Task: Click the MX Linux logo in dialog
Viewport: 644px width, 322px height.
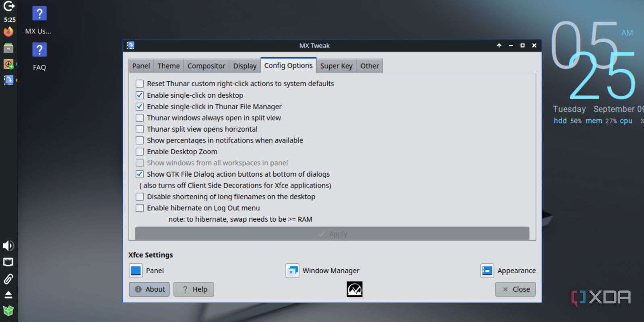Action: pyautogui.click(x=355, y=289)
